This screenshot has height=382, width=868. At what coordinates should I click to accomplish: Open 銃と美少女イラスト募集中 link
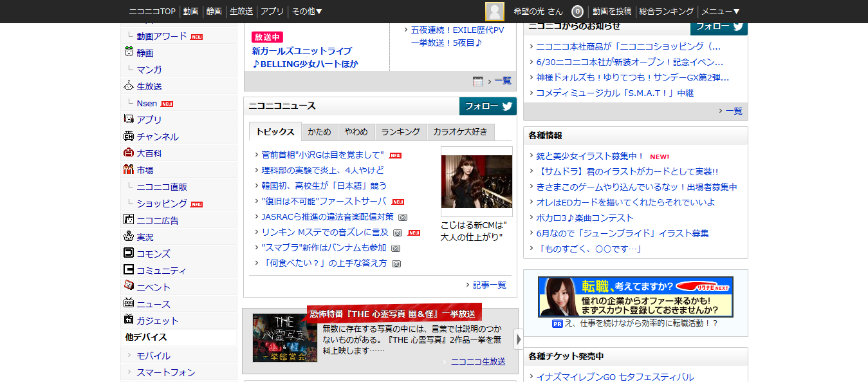pyautogui.click(x=590, y=156)
